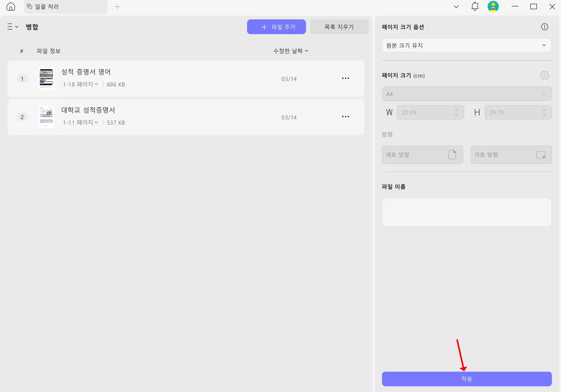Open the 원본 크기 유지 dropdown
The width and height of the screenshot is (561, 392).
coord(466,45)
